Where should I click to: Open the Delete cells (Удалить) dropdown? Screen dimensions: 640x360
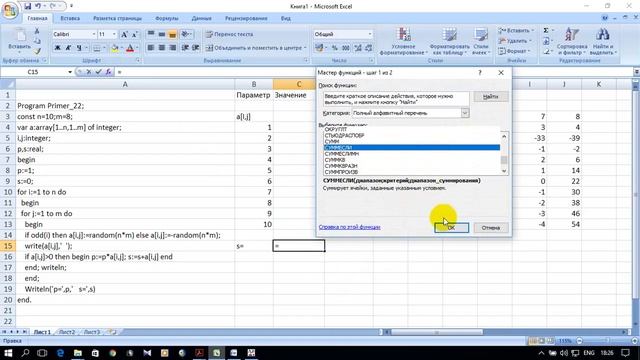(515, 41)
